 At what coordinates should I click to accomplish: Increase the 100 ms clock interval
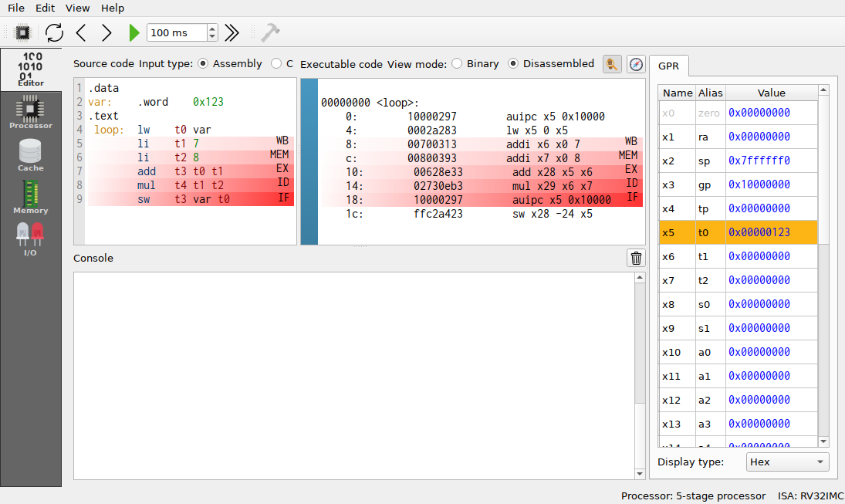212,29
